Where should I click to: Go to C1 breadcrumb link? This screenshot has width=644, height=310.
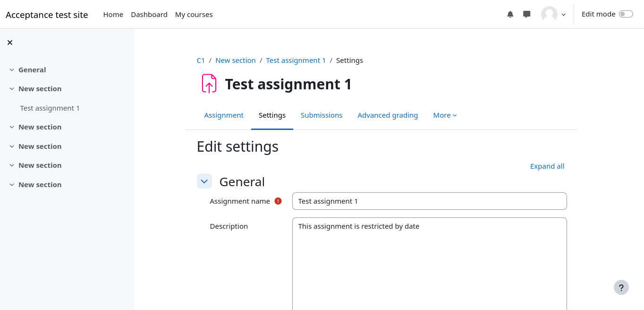(201, 60)
